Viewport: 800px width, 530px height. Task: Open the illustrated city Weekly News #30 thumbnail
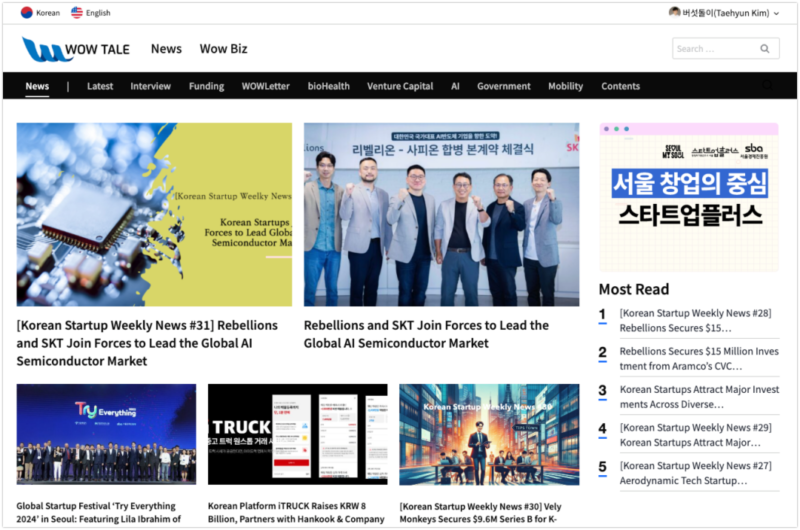tap(489, 434)
